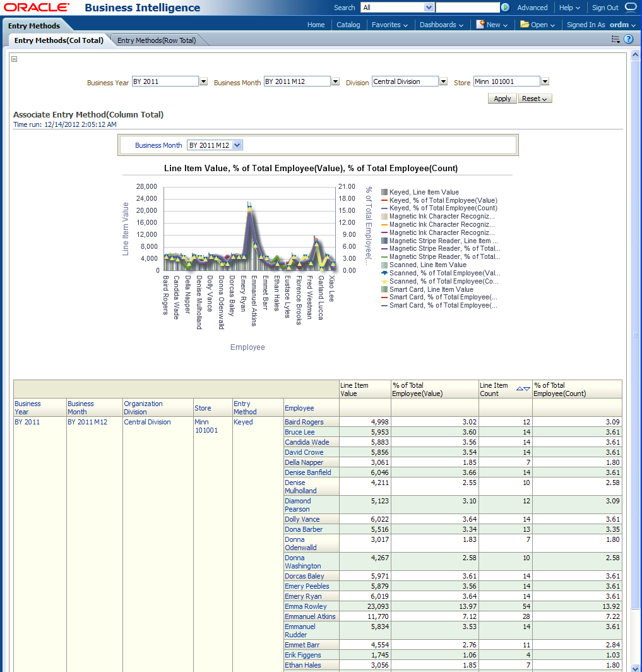Expand the Business Year prompt dropdown
The image size is (642, 672).
[x=203, y=81]
